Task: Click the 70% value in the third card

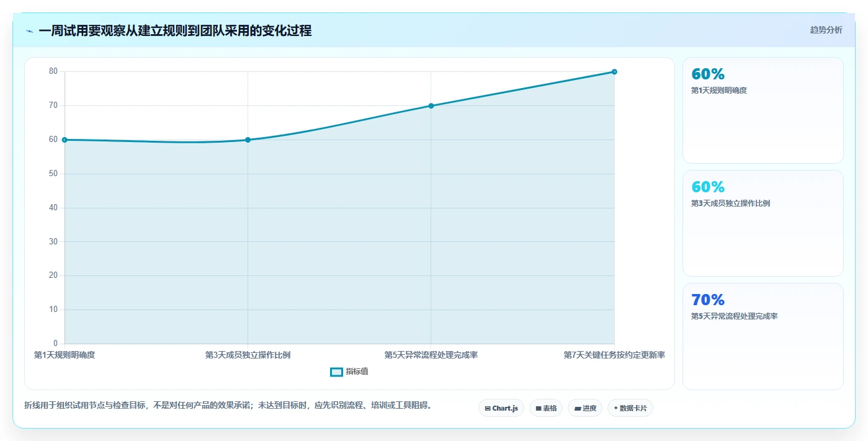Action: tap(708, 300)
